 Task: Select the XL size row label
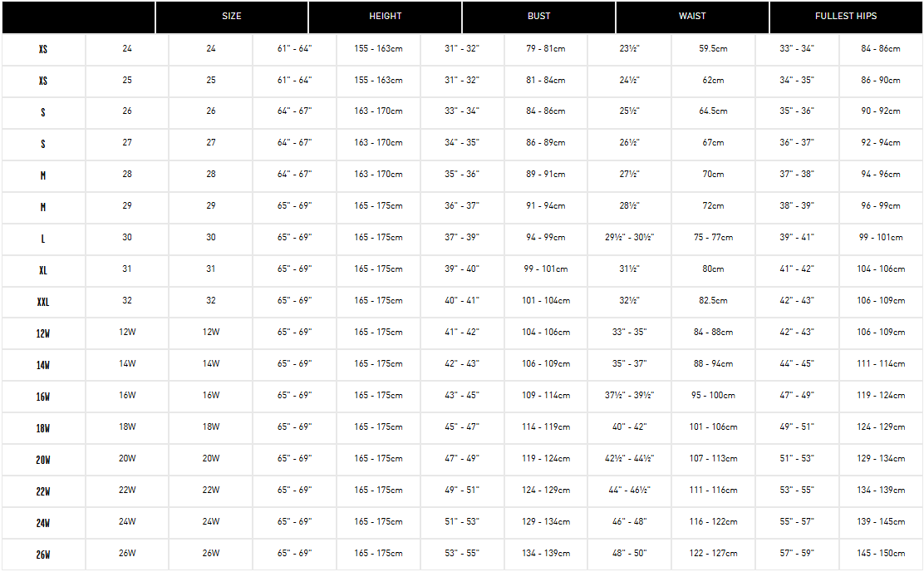[43, 271]
